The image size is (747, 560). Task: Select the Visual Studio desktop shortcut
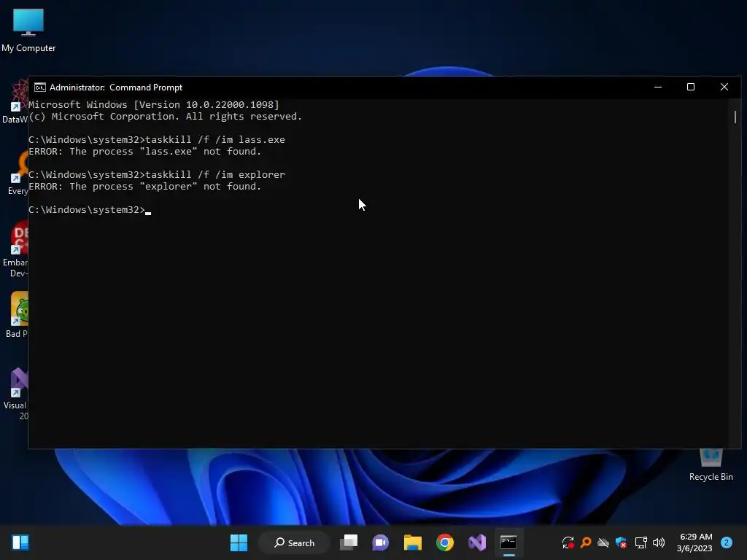tap(16, 393)
